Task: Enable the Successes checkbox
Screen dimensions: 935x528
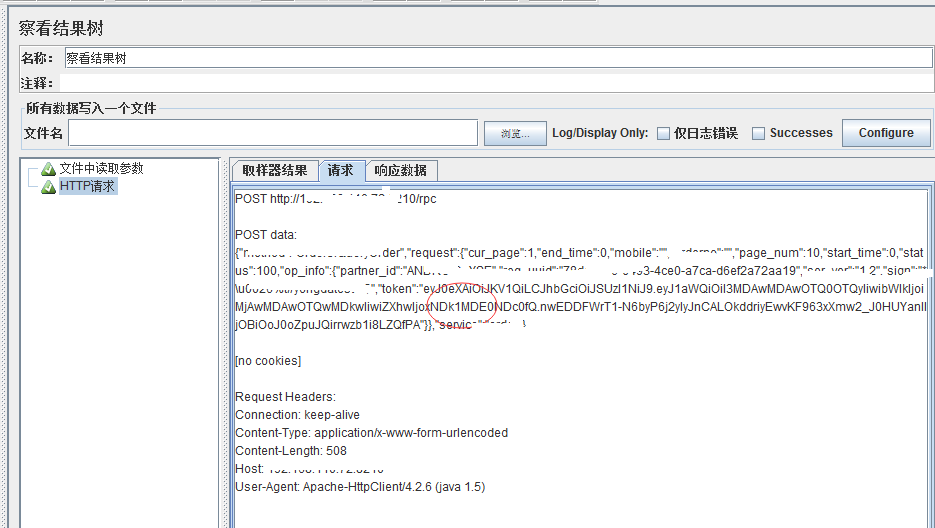Action: (x=758, y=134)
